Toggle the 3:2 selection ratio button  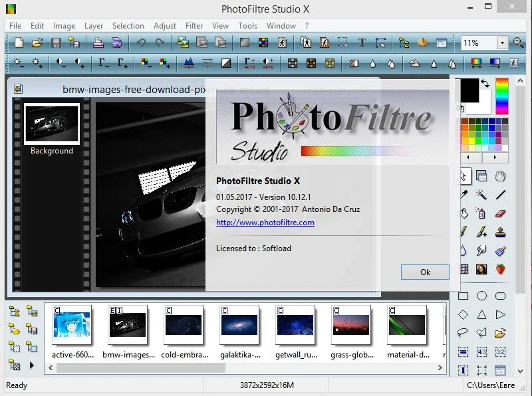pyautogui.click(x=500, y=351)
